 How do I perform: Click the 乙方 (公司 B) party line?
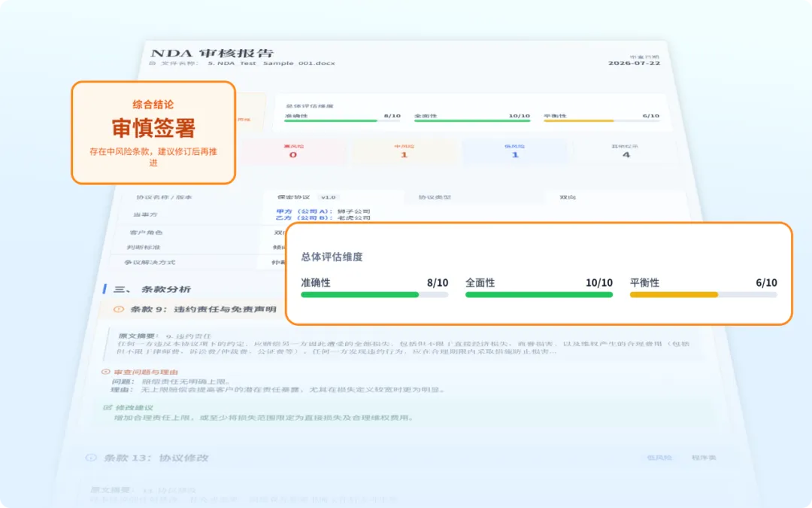(x=323, y=217)
